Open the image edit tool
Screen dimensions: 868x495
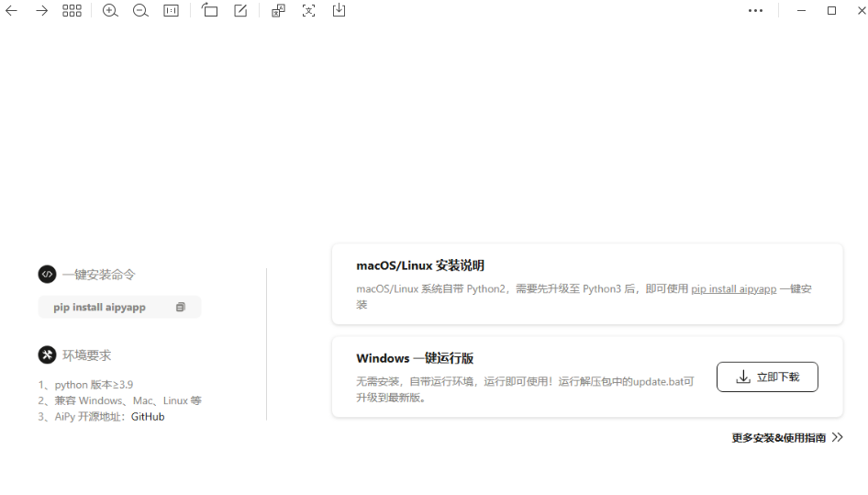coord(240,11)
